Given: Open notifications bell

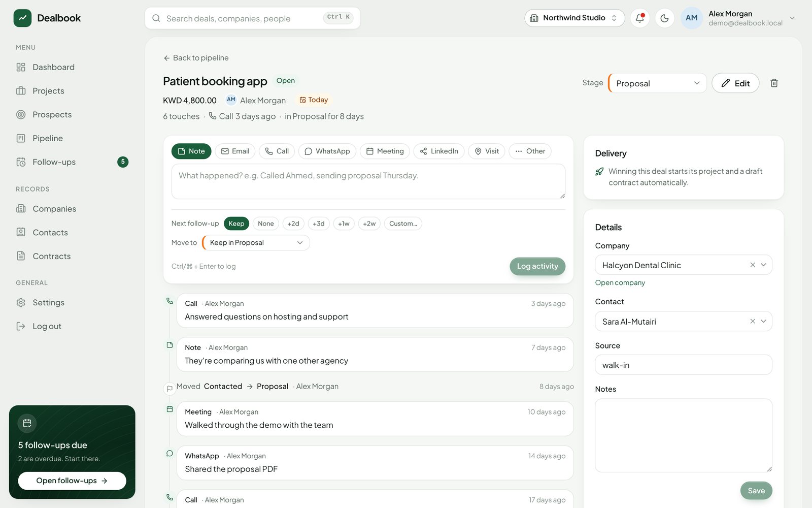Looking at the screenshot, I should point(640,18).
